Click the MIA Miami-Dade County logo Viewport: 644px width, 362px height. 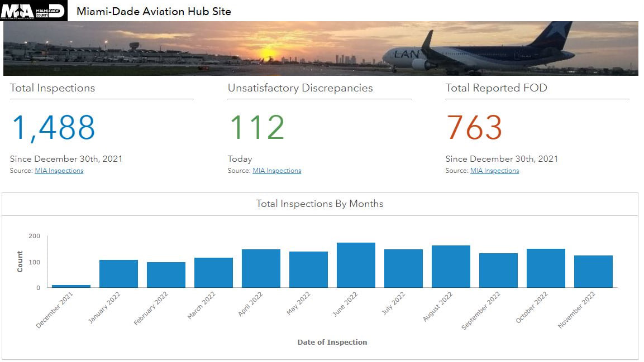(34, 11)
